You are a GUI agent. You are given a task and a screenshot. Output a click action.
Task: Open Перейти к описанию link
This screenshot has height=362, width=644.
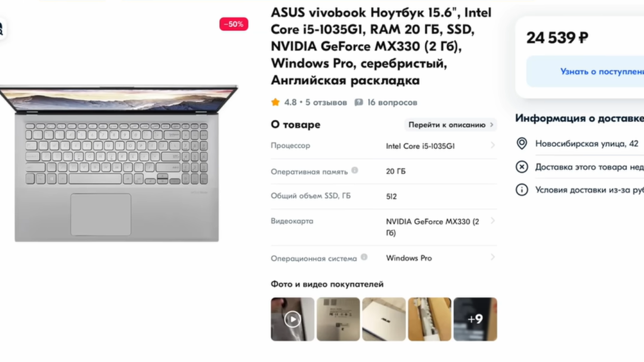[451, 125]
